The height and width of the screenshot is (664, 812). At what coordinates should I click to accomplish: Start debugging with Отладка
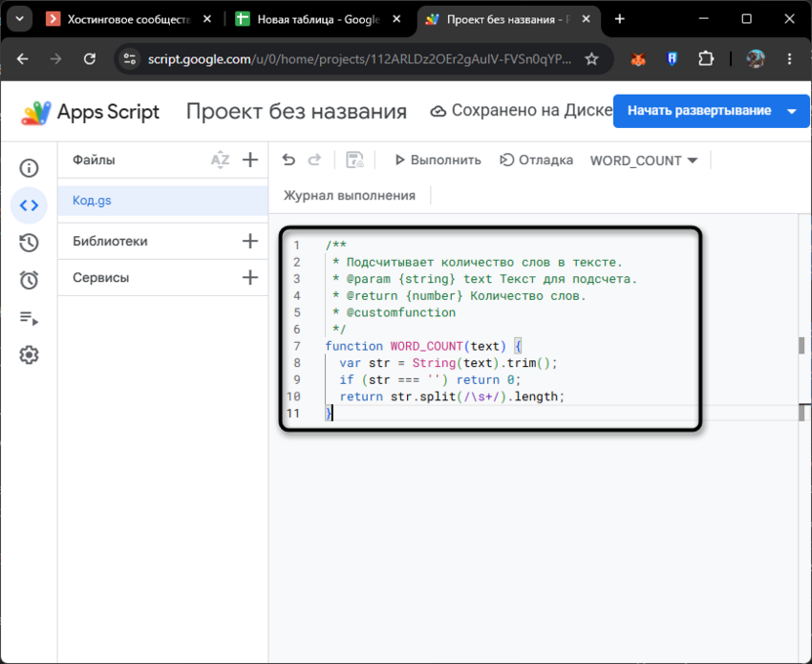click(537, 160)
